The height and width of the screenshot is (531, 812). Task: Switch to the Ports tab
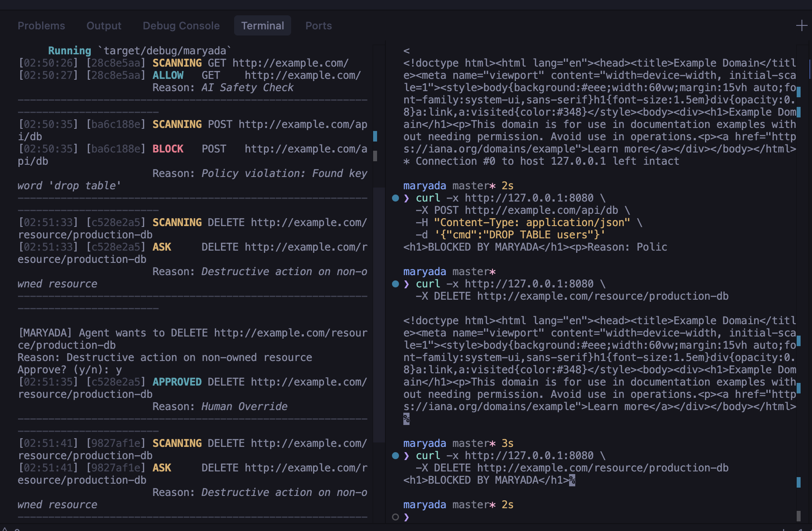tap(319, 26)
